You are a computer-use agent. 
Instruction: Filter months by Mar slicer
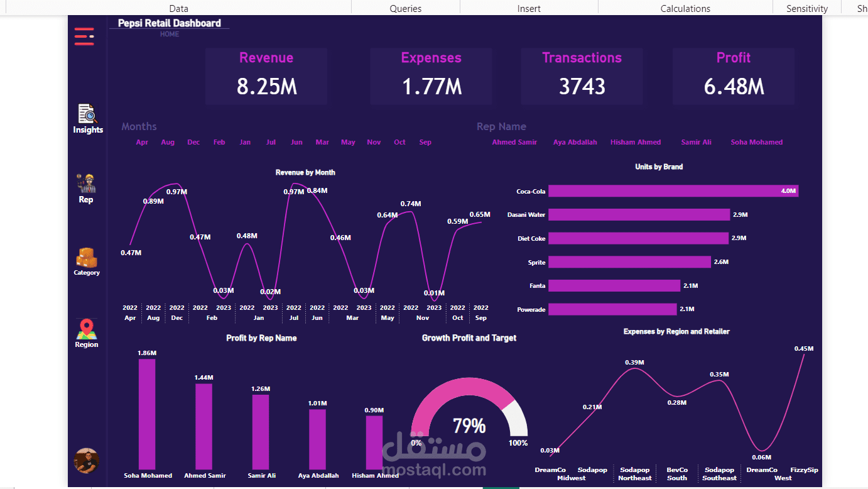coord(322,142)
